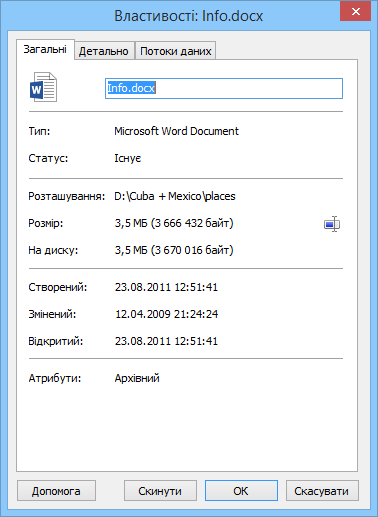Screen dimensions: 378x517
Task: Click the 'Тип:' label
Action: click(x=39, y=131)
